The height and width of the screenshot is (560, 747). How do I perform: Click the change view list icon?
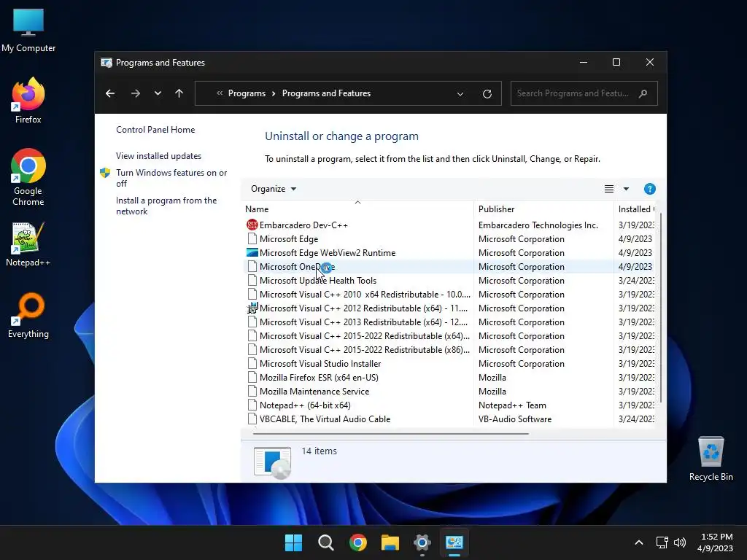click(609, 189)
